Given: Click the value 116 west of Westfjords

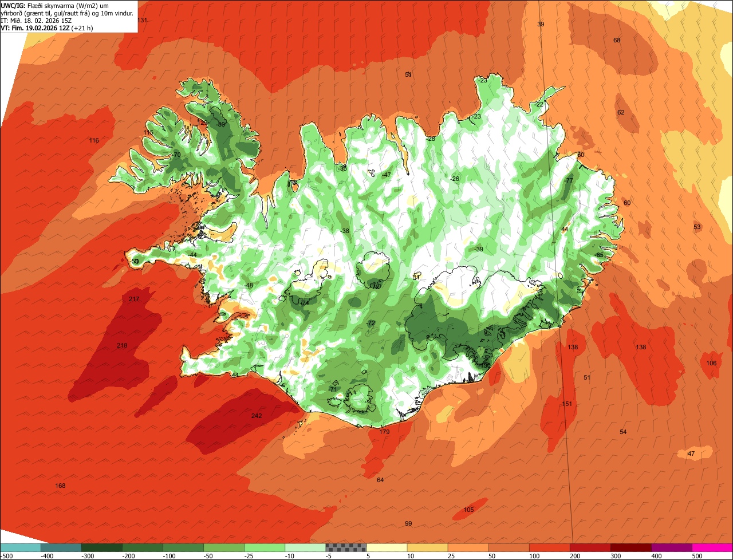Looking at the screenshot, I should [x=94, y=140].
